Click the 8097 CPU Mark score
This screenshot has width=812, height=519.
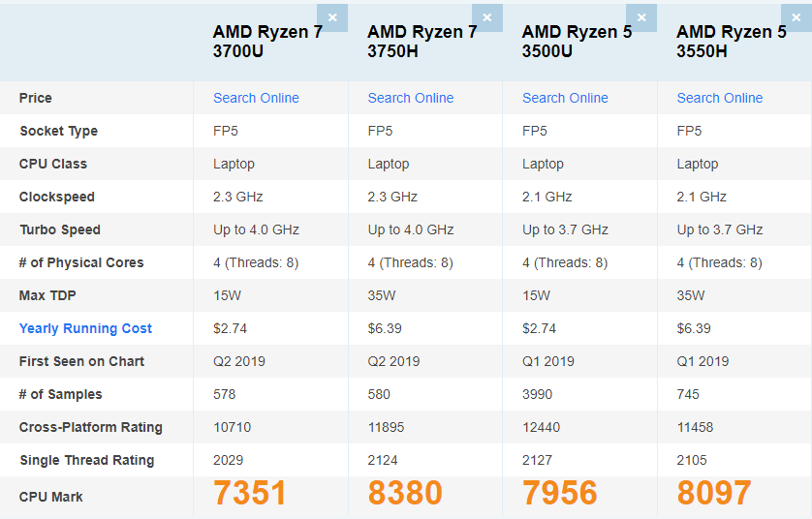coord(714,493)
